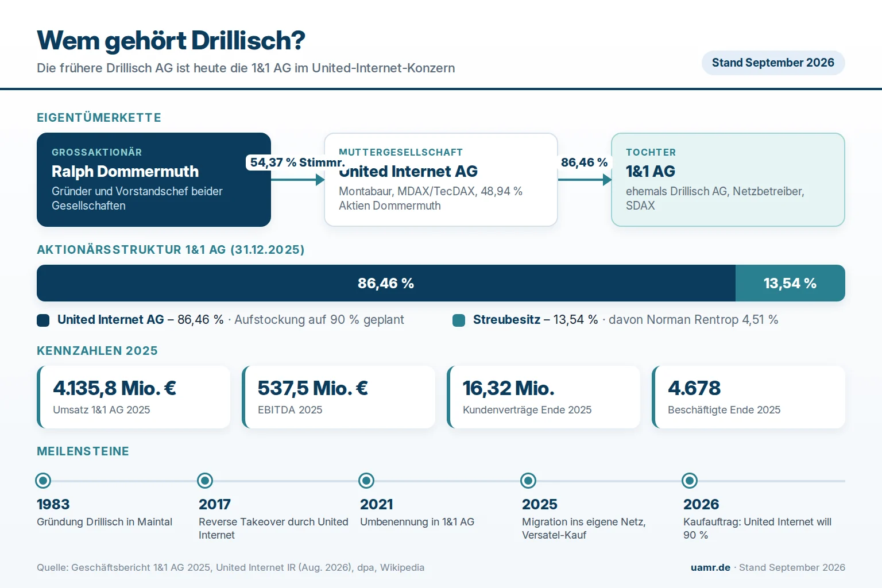Click the KENNZAHLEN 2025 heading

97,351
